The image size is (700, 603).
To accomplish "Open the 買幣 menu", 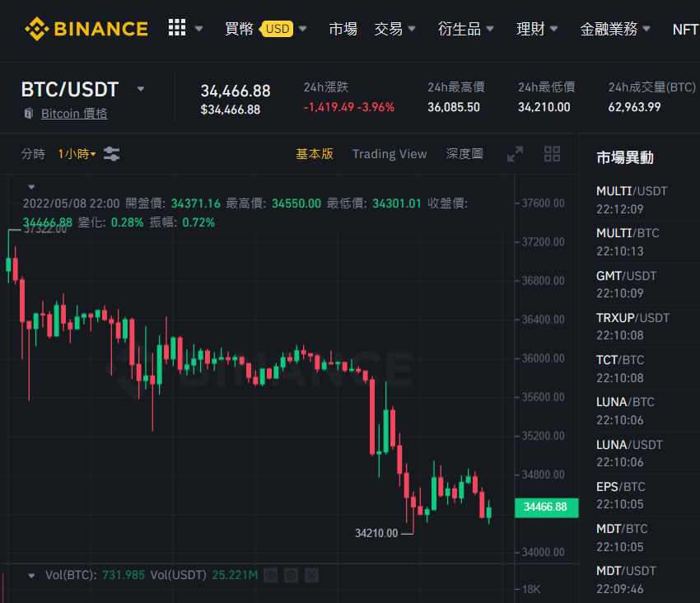I will tap(239, 29).
